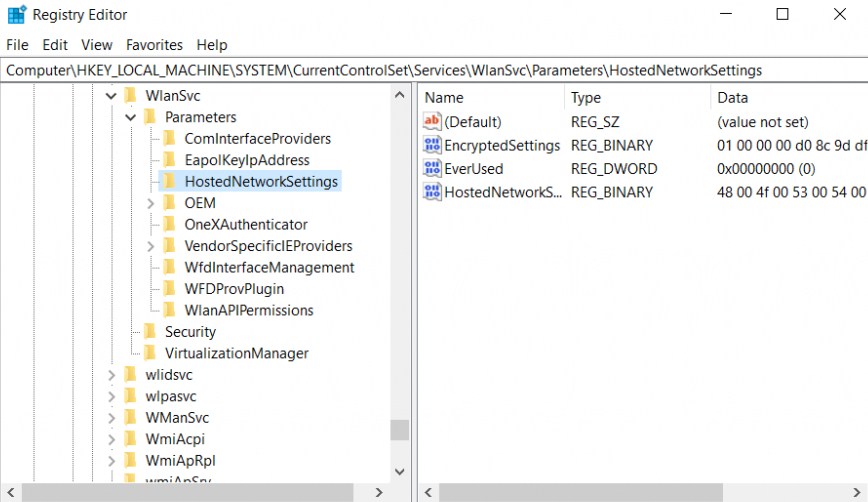
Task: Open the Help menu
Action: pos(212,45)
